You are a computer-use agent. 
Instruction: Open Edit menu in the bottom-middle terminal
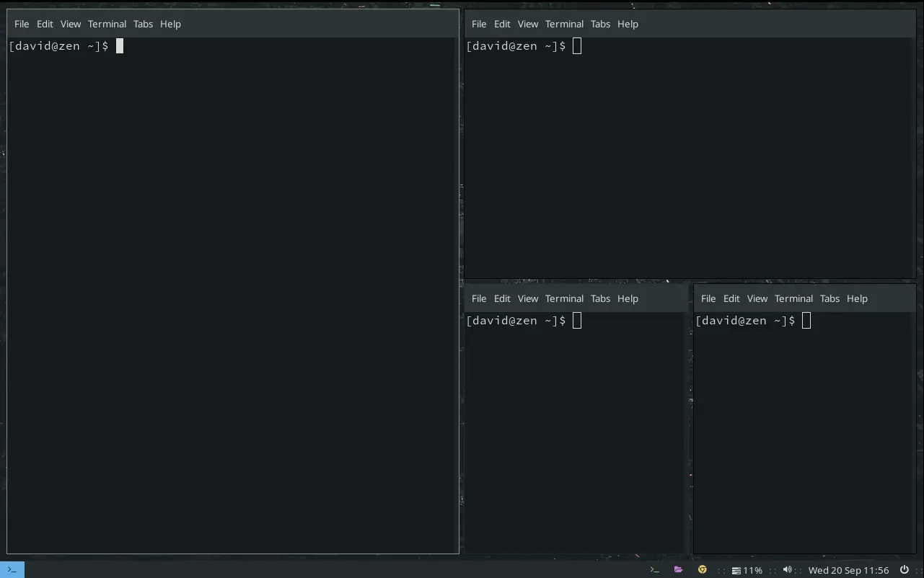[502, 298]
